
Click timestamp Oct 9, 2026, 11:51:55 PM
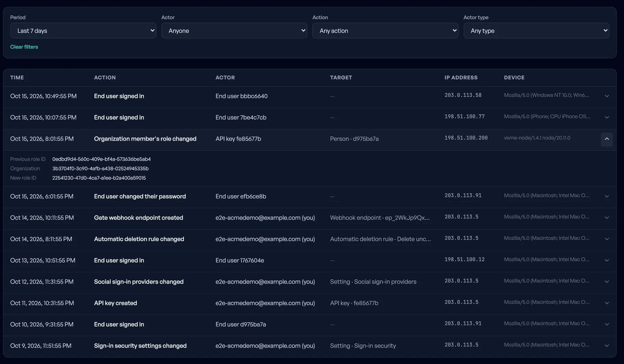click(x=41, y=346)
